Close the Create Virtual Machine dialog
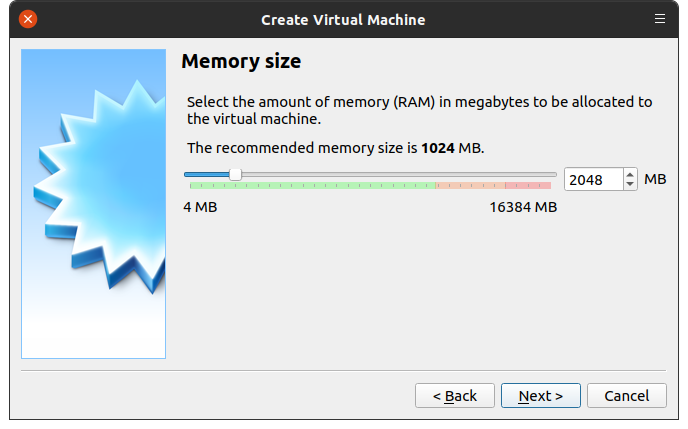This screenshot has width=688, height=429. coord(28,19)
